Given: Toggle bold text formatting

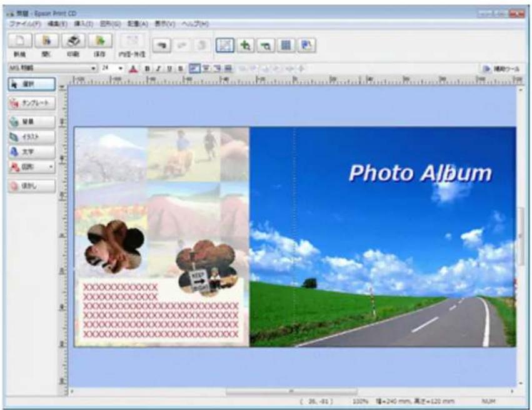Looking at the screenshot, I should coord(148,69).
